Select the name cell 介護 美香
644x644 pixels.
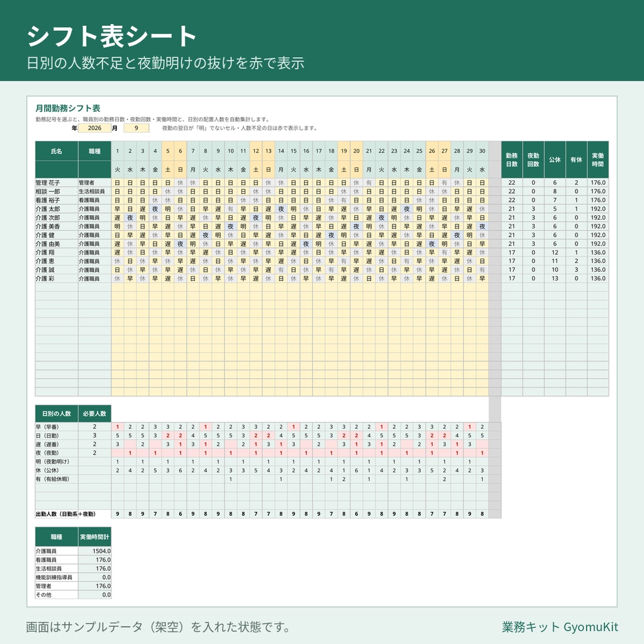point(57,226)
